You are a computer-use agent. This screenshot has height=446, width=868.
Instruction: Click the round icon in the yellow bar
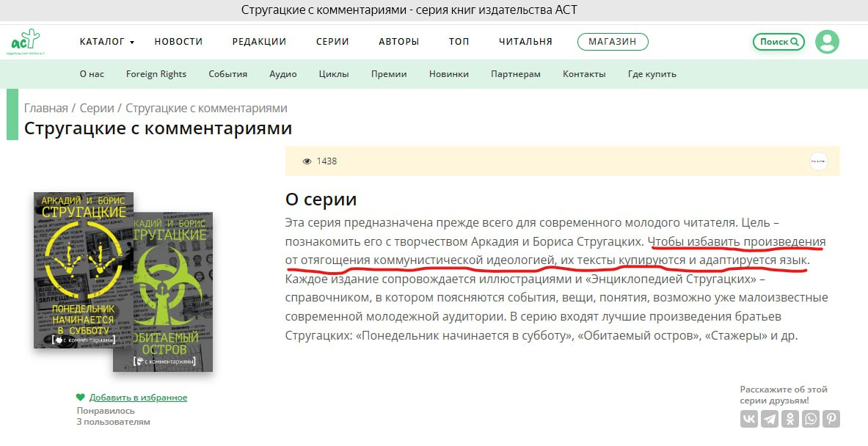tap(819, 161)
